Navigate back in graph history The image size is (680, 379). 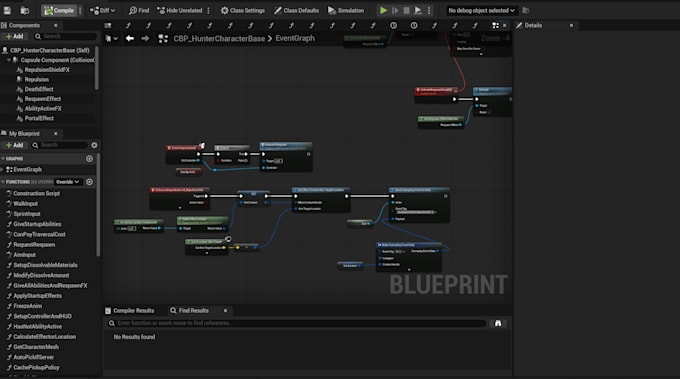coord(130,39)
